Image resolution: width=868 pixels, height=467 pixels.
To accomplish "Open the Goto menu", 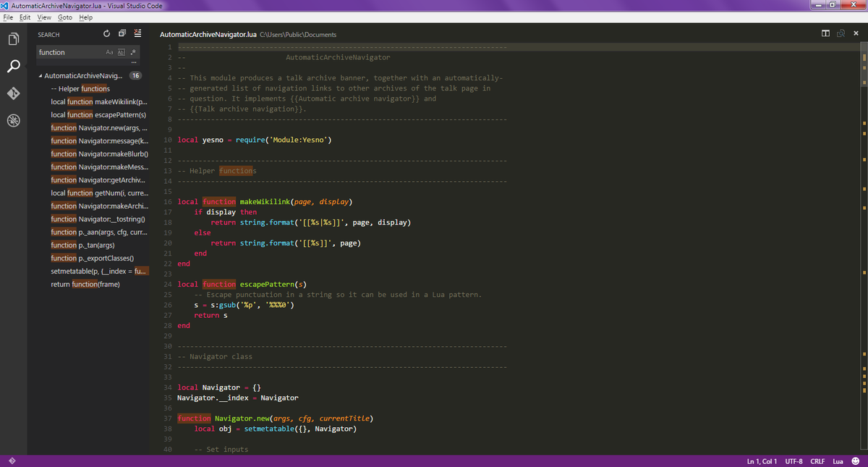I will [64, 17].
